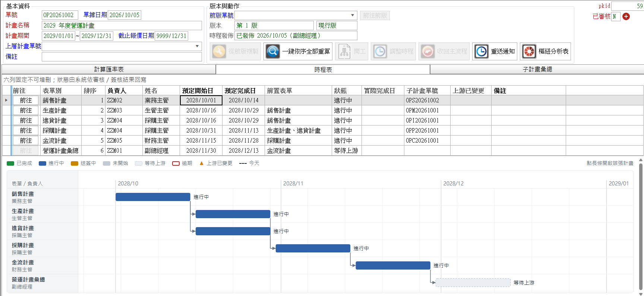Click the 備註 input field

(x=122, y=57)
